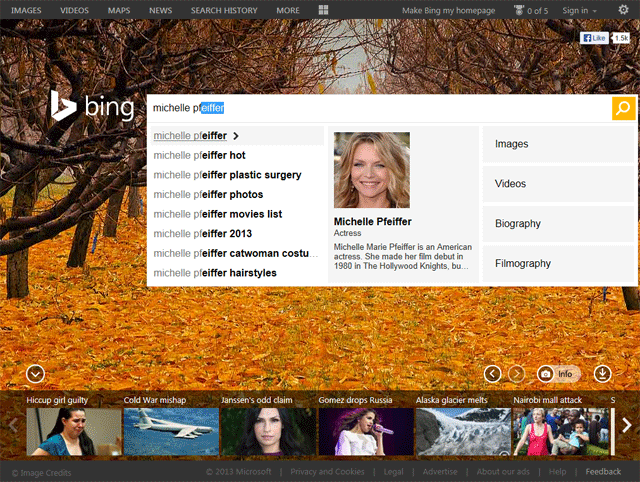The image size is (640, 482).
Task: Open Cold War mishap news thumbnail
Action: tap(171, 432)
